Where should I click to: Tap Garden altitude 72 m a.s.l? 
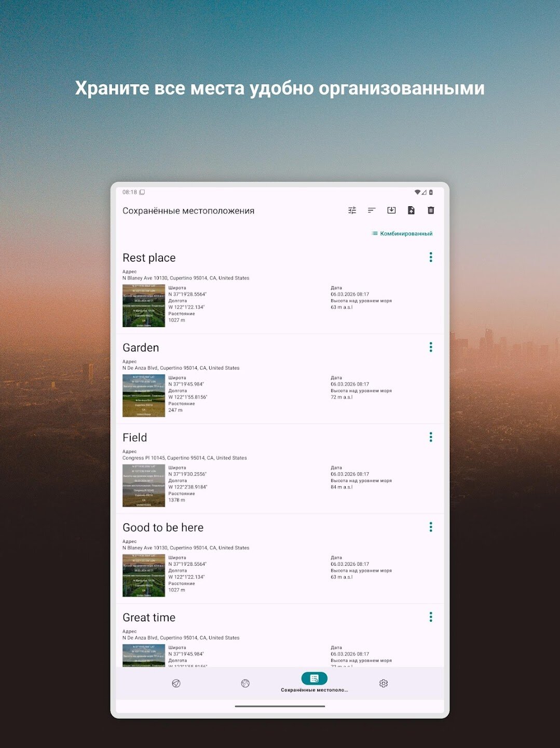pyautogui.click(x=342, y=397)
